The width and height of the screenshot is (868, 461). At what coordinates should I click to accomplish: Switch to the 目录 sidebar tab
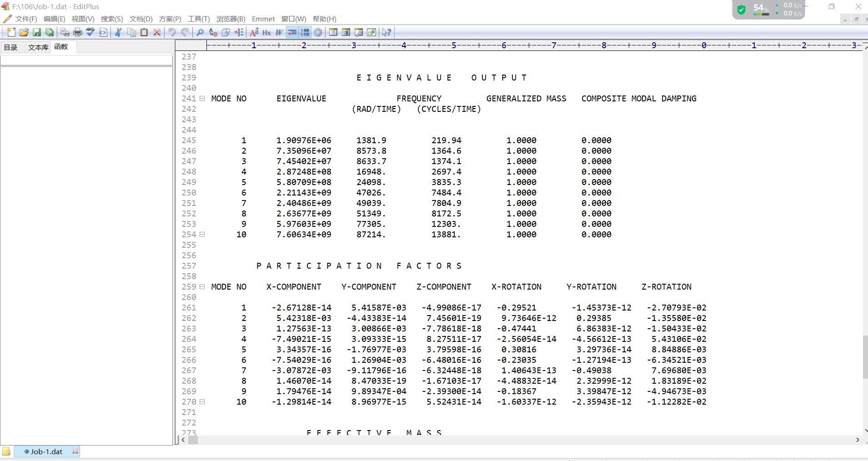pos(11,47)
